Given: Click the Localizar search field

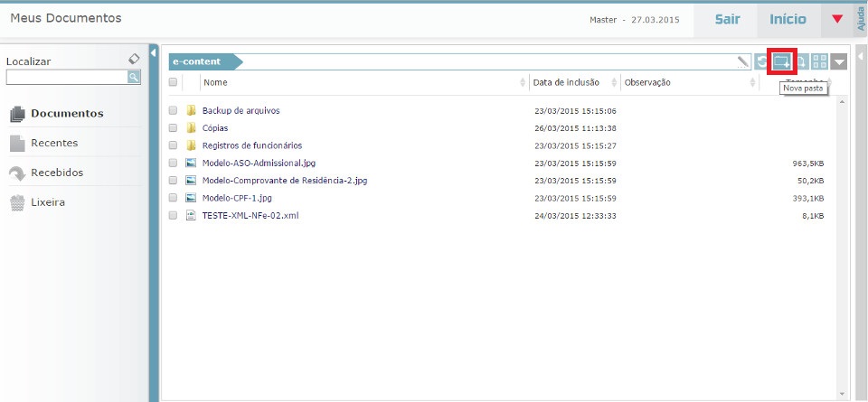Looking at the screenshot, I should click(67, 77).
